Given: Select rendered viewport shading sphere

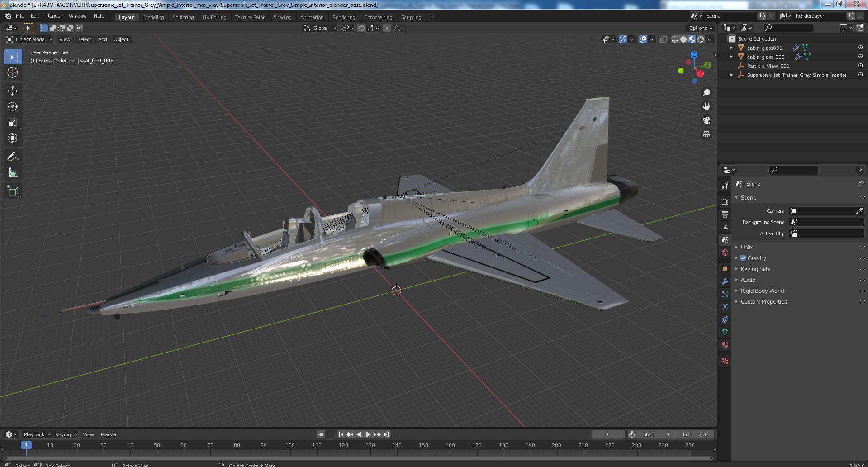Looking at the screenshot, I should tap(701, 39).
